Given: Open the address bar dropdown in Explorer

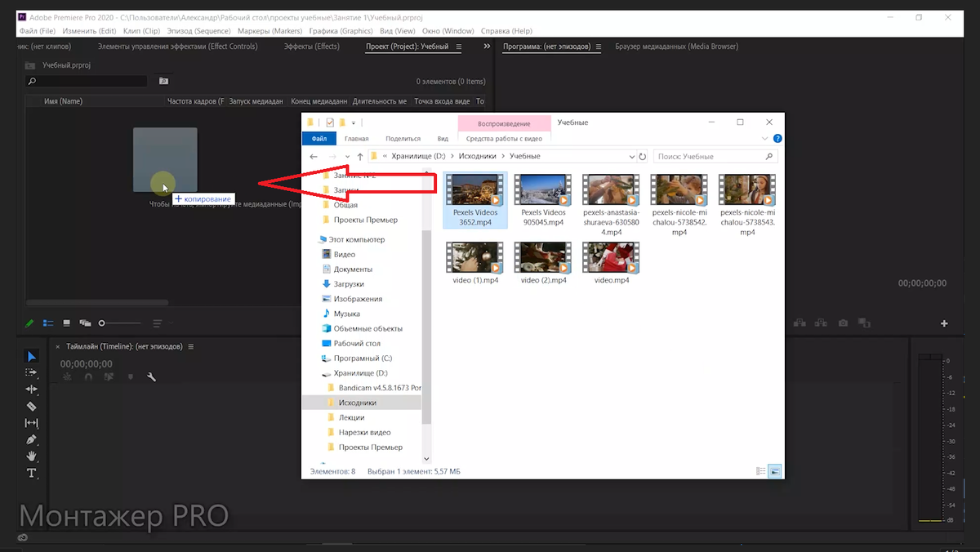Looking at the screenshot, I should (633, 156).
